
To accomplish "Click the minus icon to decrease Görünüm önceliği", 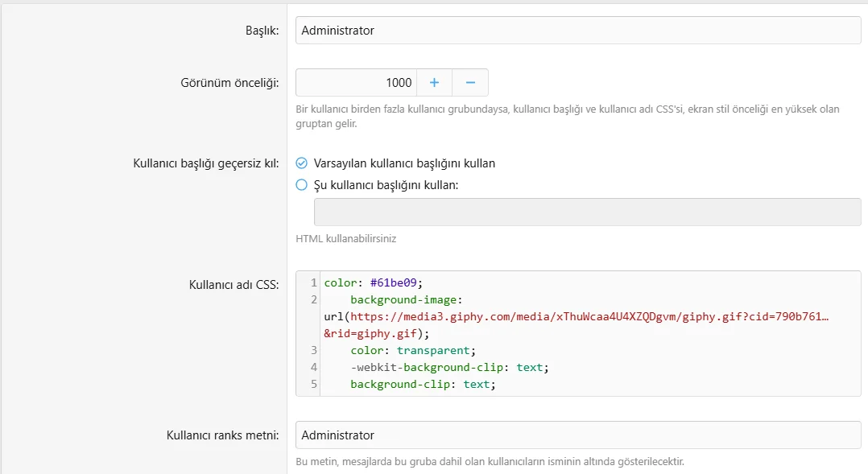I will [x=470, y=83].
